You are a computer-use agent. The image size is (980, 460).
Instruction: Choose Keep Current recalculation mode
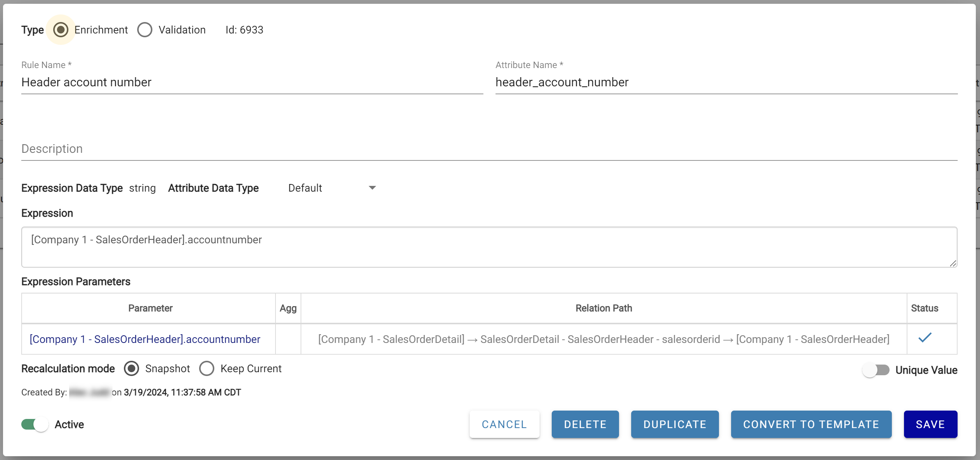(207, 369)
